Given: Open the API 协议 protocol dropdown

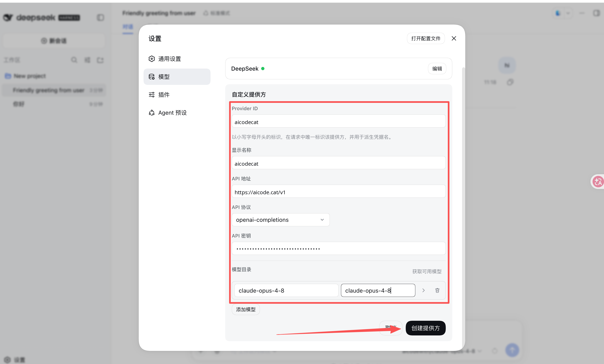Looking at the screenshot, I should [x=280, y=220].
